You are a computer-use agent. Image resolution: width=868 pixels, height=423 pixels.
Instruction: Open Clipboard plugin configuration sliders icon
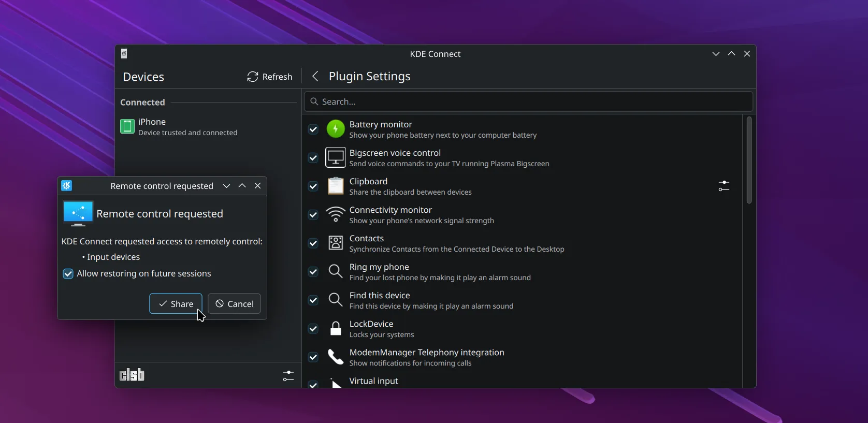tap(724, 186)
